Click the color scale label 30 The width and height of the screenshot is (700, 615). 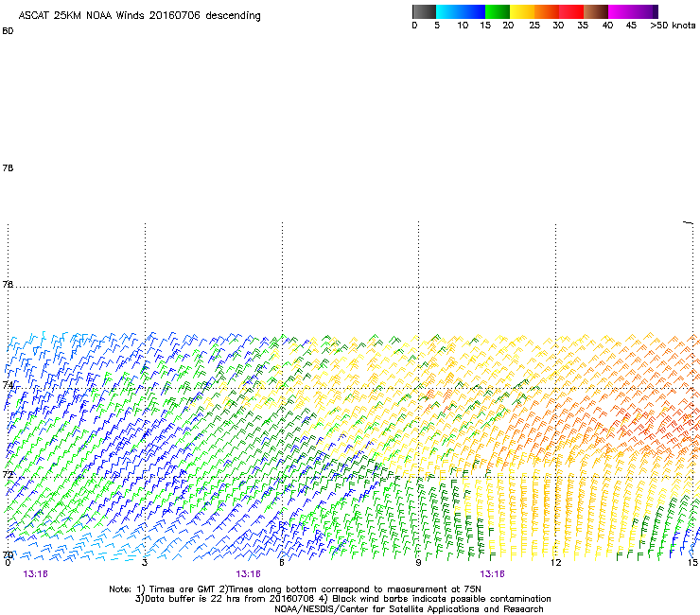558,26
